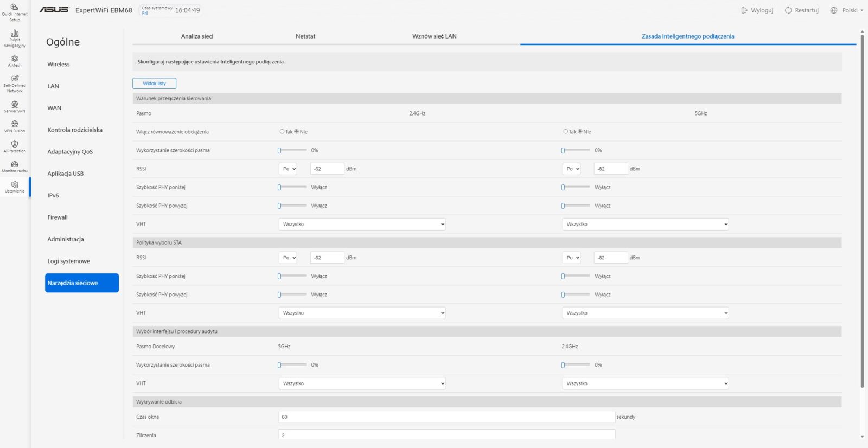Screen dimensions: 868x448
Task: Open Polski language dropdown
Action: pyautogui.click(x=847, y=10)
